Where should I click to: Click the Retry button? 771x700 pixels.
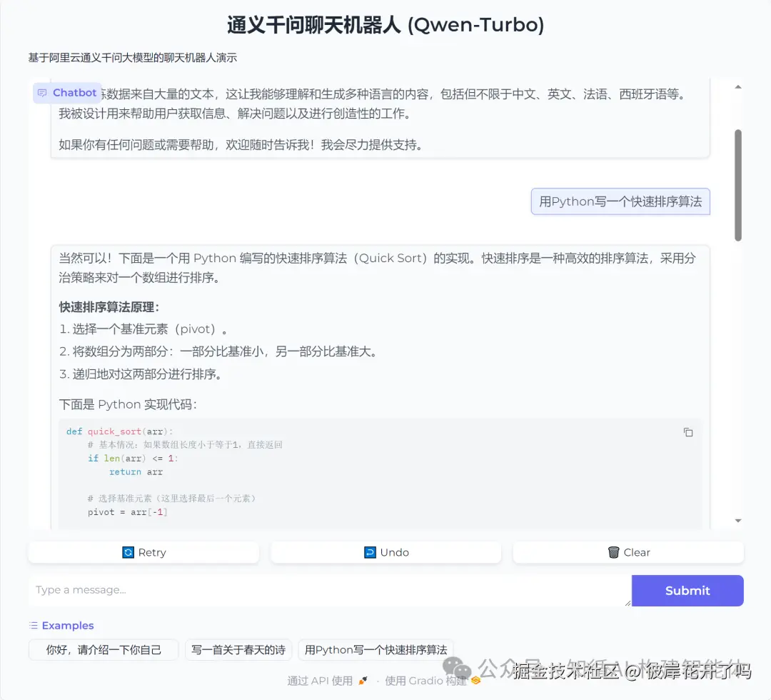[x=143, y=552]
